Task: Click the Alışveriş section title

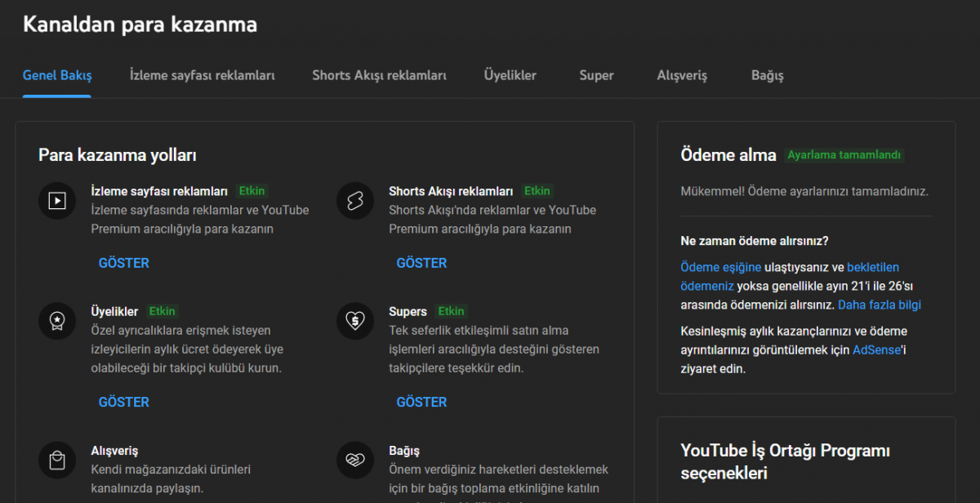Action: tap(114, 451)
